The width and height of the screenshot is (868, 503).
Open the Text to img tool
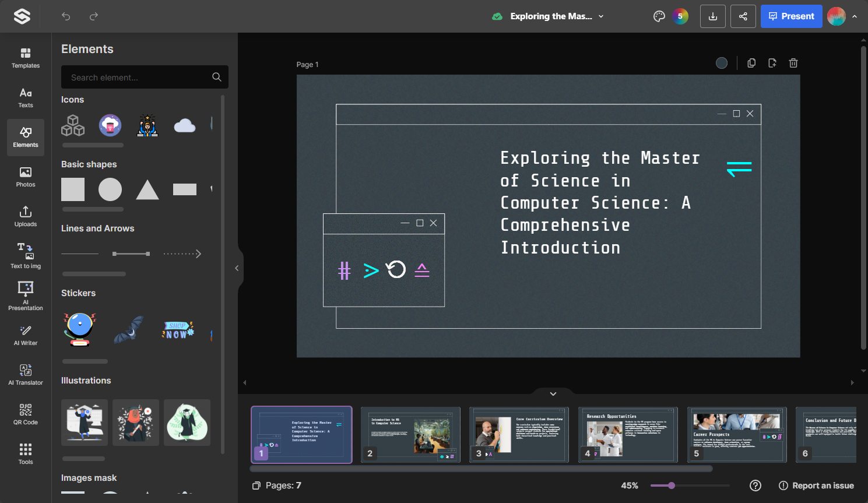26,256
